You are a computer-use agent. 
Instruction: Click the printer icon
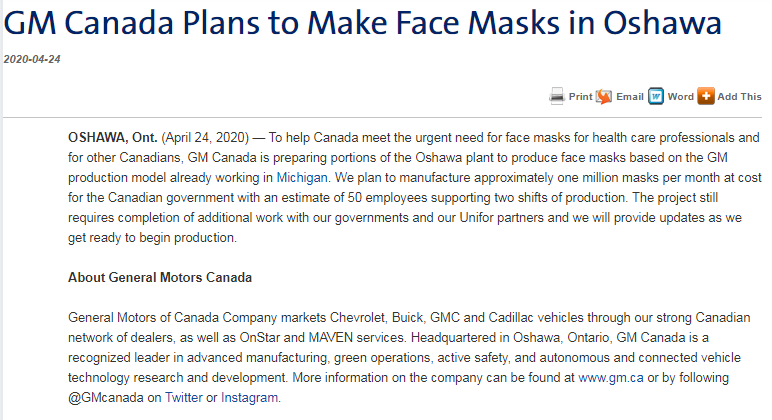point(557,97)
